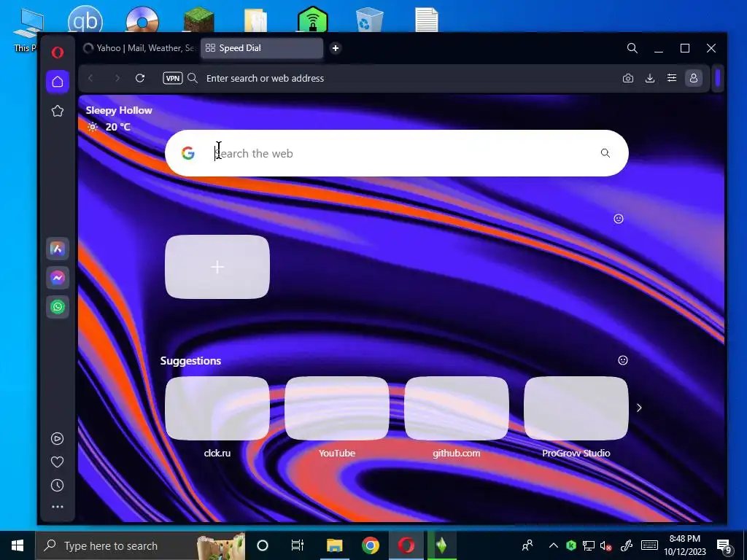Open the notification center
Image resolution: width=747 pixels, height=560 pixels.
(x=724, y=545)
